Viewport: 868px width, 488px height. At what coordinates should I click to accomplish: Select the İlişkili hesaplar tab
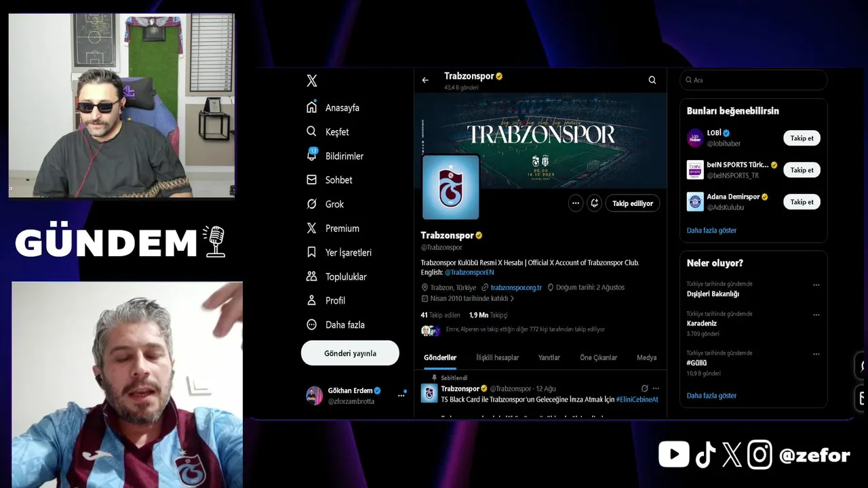(497, 357)
